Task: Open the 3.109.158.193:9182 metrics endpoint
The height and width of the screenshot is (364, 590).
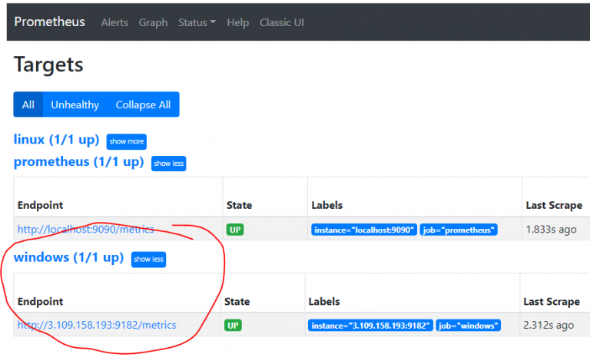Action: pyautogui.click(x=97, y=325)
